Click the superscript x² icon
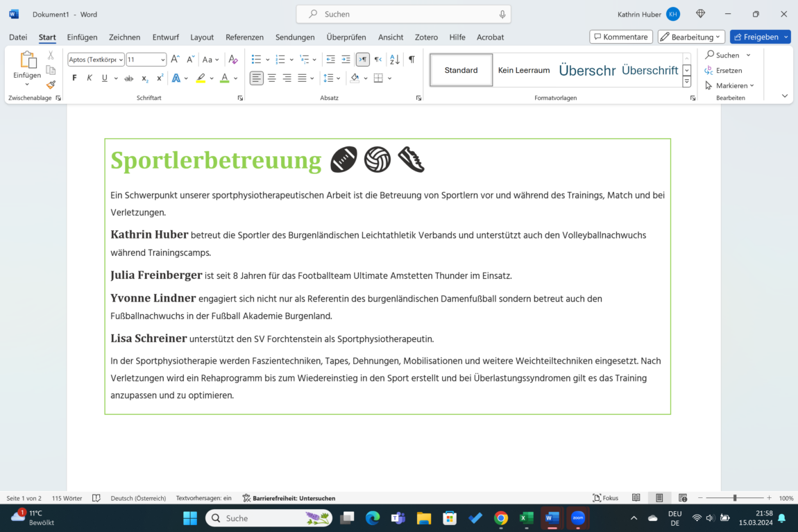The image size is (798, 532). click(160, 78)
